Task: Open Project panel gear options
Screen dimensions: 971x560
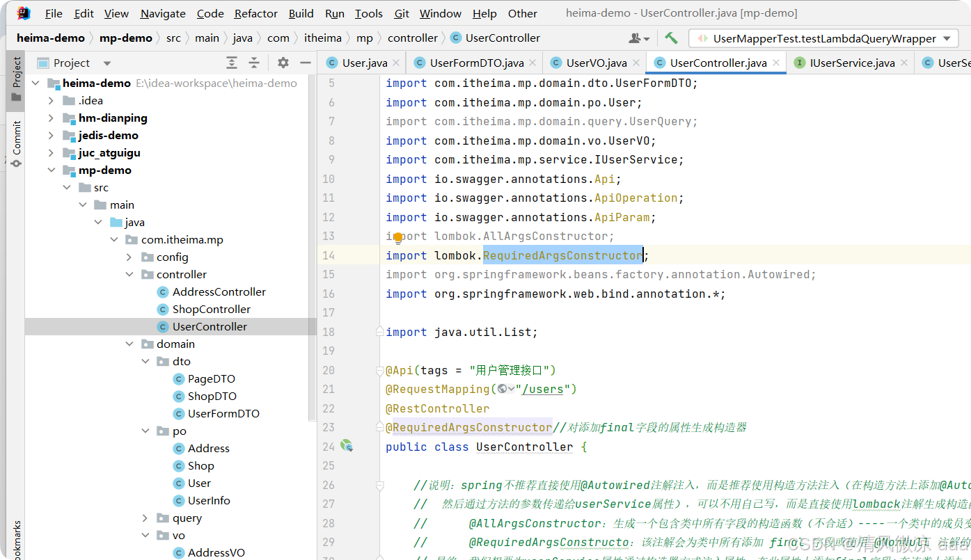Action: tap(283, 63)
